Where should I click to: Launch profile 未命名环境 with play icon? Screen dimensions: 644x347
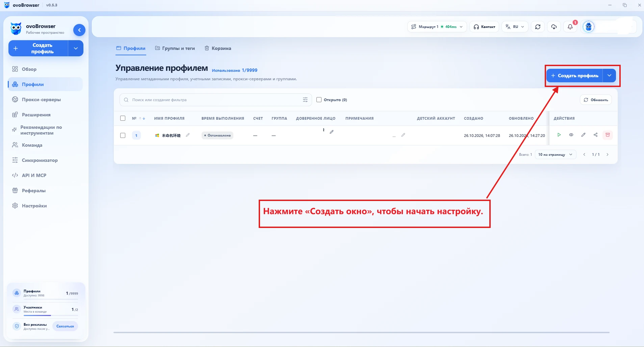coord(559,135)
